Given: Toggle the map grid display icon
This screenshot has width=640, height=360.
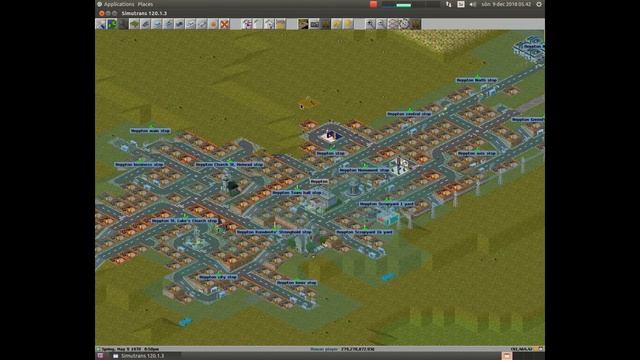Looking at the screenshot, I should pyautogui.click(x=393, y=24).
